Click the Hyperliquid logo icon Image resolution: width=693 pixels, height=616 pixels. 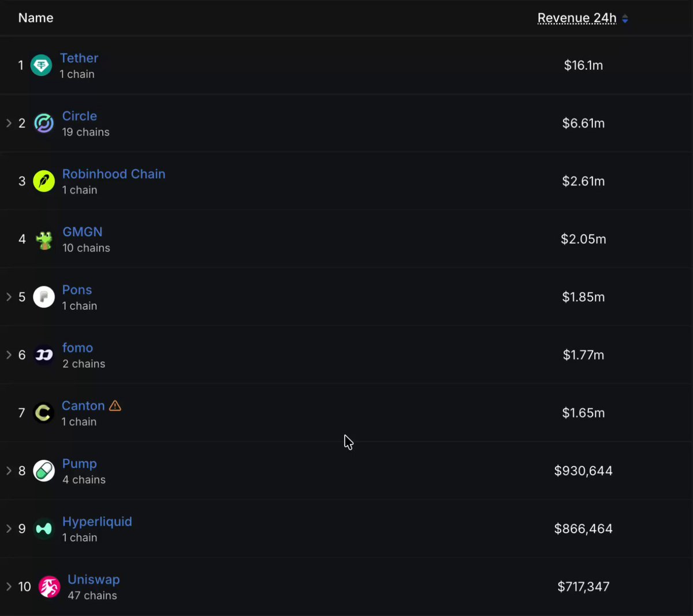click(44, 529)
